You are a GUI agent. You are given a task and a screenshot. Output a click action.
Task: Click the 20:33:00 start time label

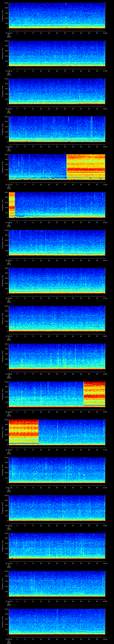(9, 184)
